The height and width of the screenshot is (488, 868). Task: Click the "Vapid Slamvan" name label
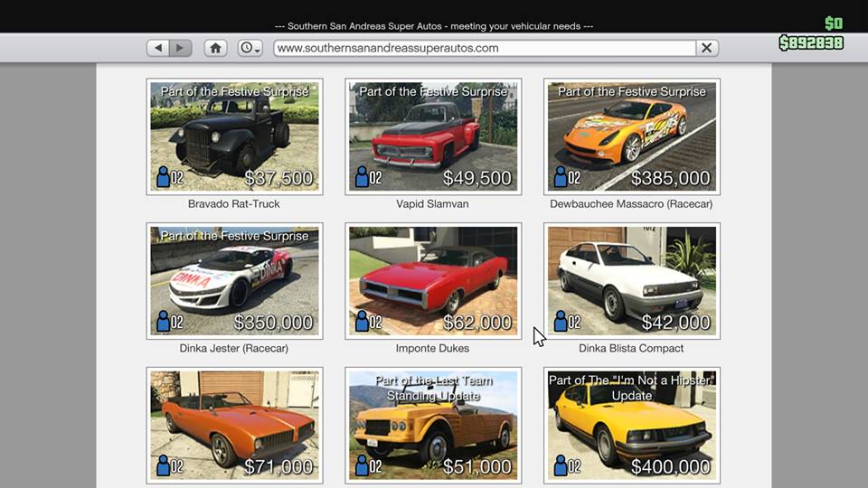pos(432,204)
